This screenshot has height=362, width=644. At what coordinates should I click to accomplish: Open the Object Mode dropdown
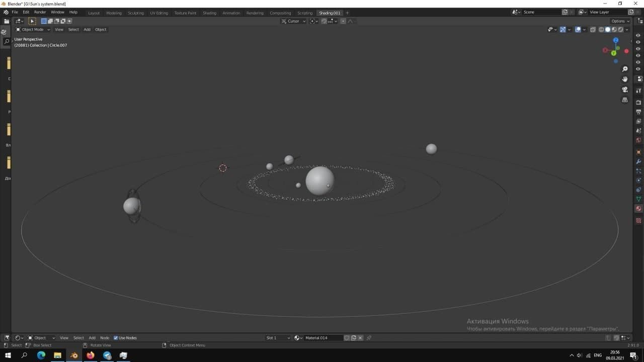(33, 30)
